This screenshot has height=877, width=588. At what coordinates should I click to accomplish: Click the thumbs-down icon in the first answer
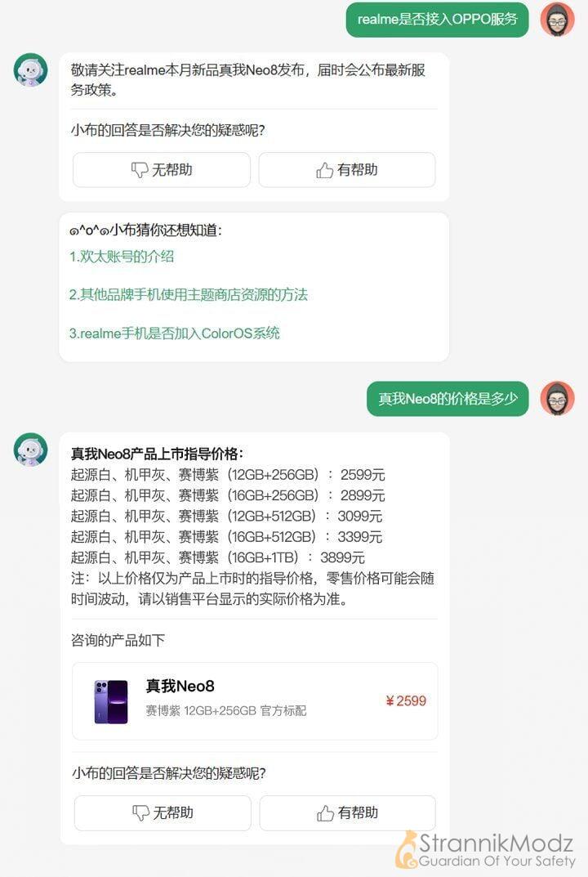[139, 169]
